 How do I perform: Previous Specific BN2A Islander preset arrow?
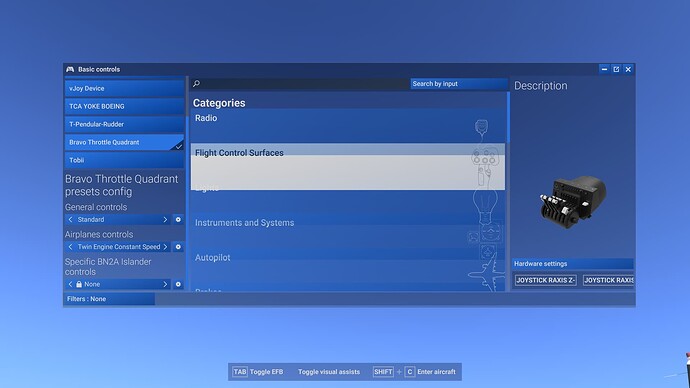click(70, 284)
